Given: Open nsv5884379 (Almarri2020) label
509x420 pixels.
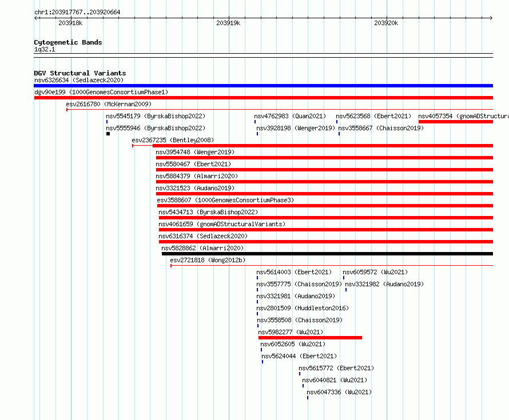Looking at the screenshot, I should 197,176.
